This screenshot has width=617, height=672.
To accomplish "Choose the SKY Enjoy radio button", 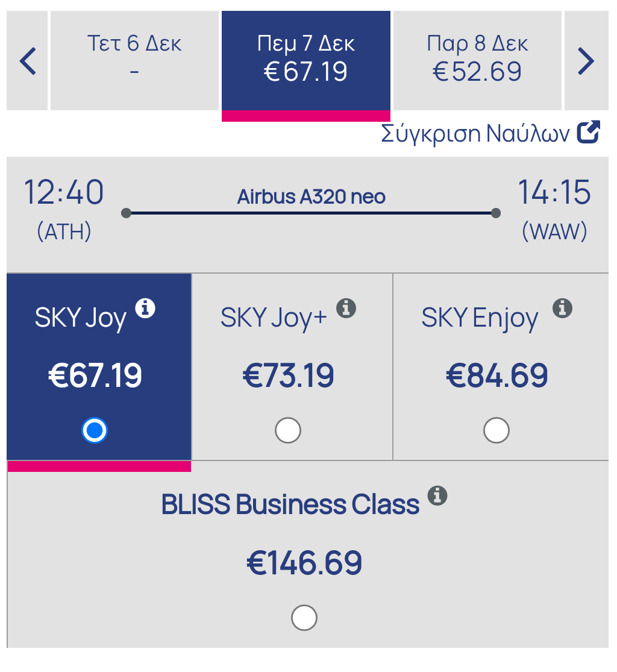I will tap(496, 430).
